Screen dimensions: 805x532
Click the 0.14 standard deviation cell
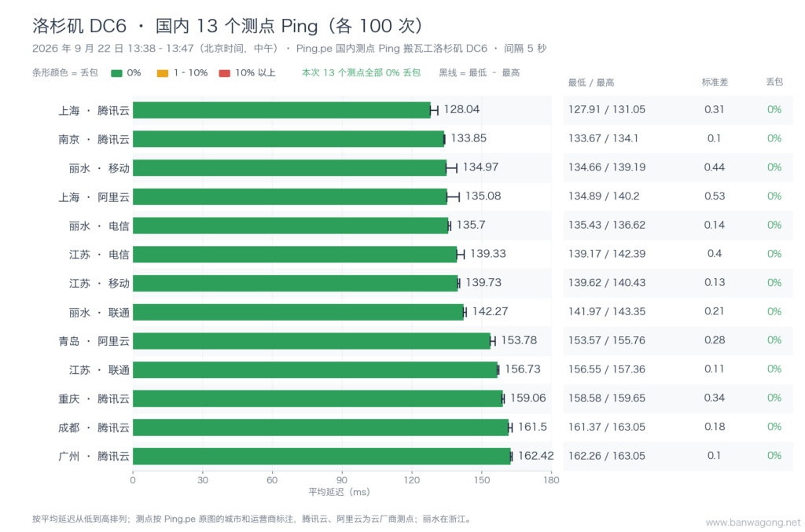[x=714, y=225]
